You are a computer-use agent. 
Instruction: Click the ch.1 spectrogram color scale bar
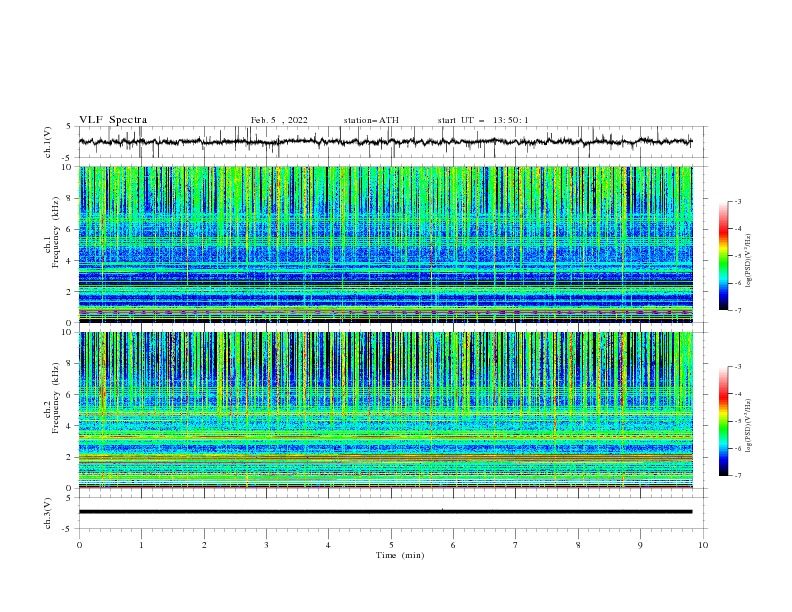coord(724,256)
